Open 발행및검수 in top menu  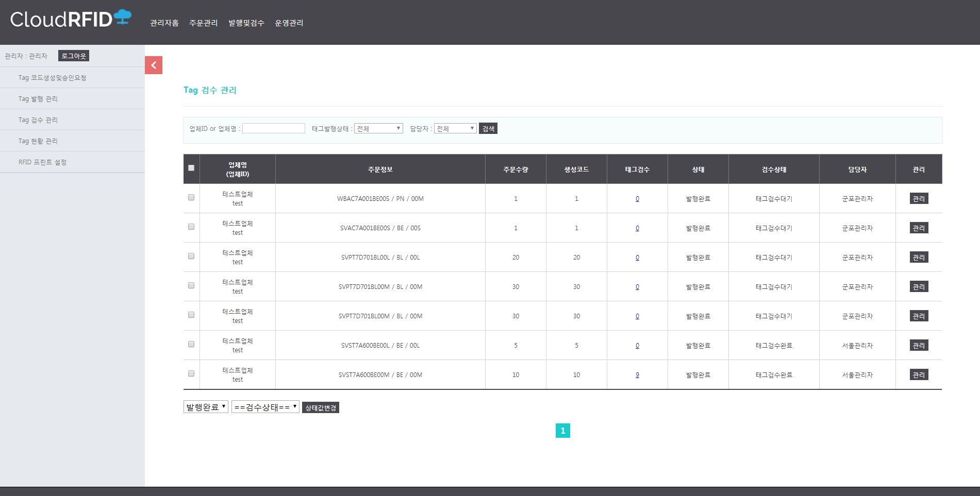click(x=246, y=23)
